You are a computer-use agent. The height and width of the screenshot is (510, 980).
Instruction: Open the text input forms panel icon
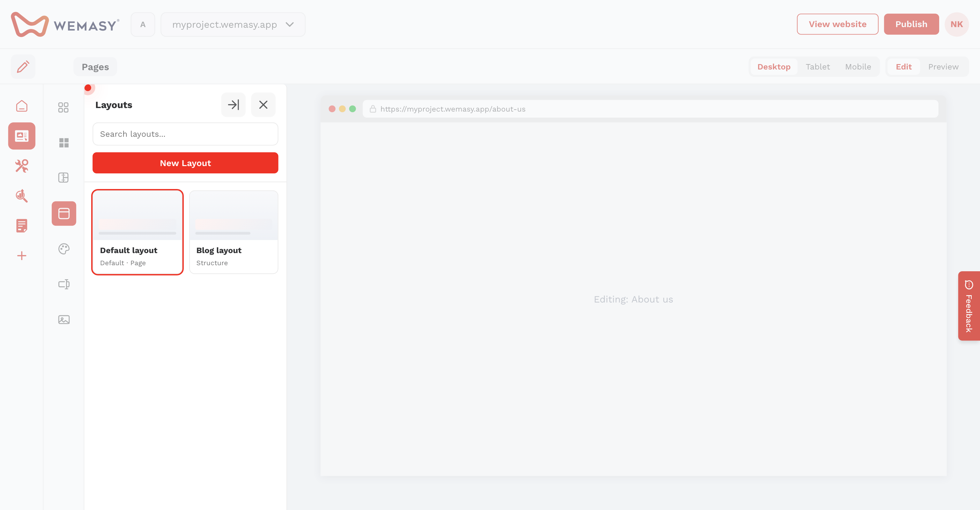[x=63, y=284]
